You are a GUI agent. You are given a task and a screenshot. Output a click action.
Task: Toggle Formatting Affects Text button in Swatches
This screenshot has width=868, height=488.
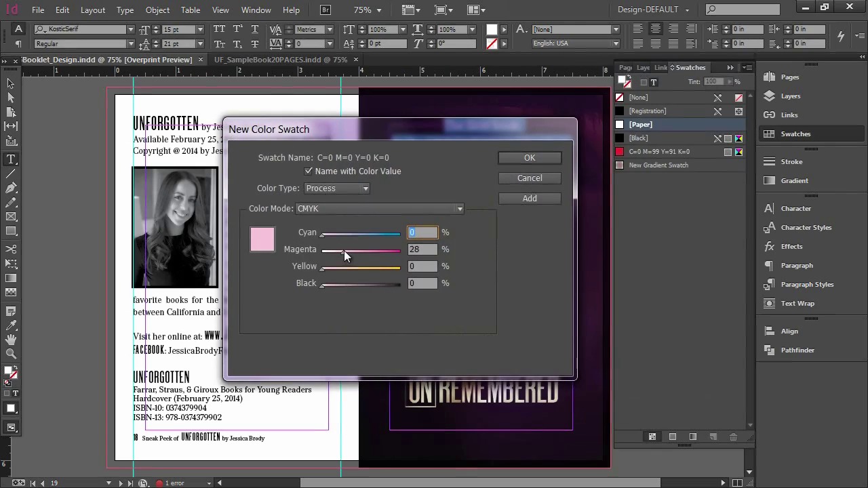(x=654, y=82)
